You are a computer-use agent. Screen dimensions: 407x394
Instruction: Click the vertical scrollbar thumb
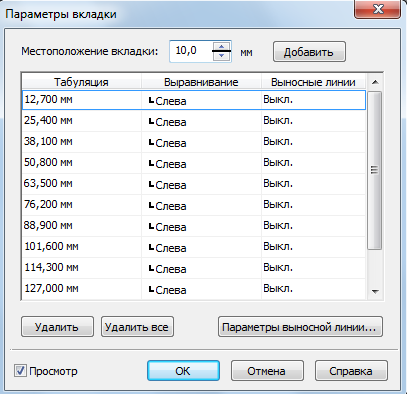click(x=375, y=170)
